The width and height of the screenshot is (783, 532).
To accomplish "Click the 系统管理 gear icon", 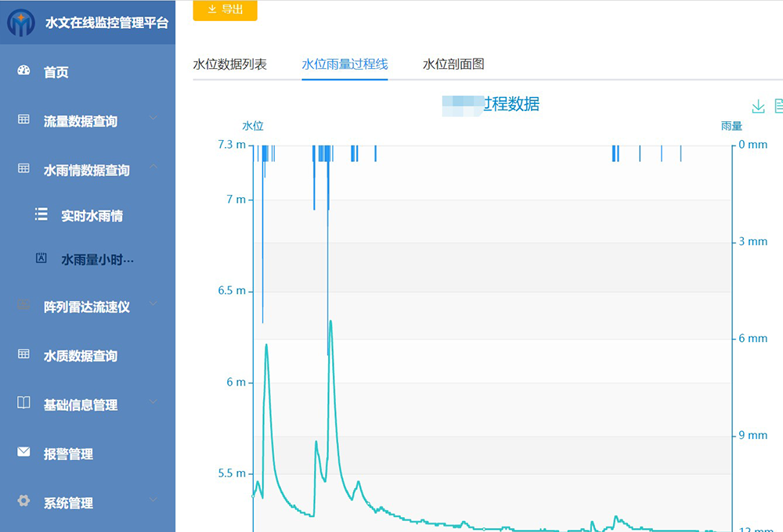I will [23, 501].
